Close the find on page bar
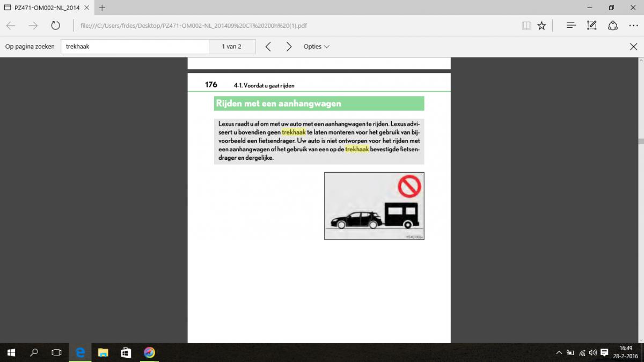Screen dimensions: 644x362 point(633,47)
